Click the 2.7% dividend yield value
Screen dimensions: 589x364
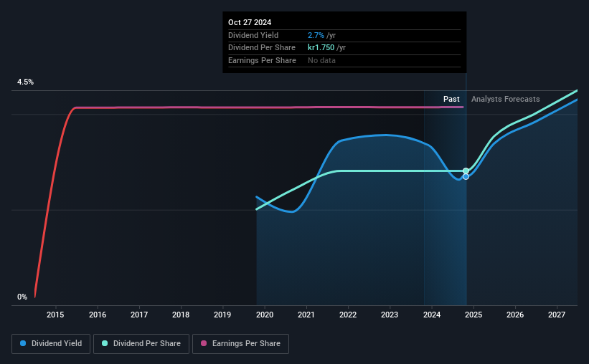tap(316, 35)
